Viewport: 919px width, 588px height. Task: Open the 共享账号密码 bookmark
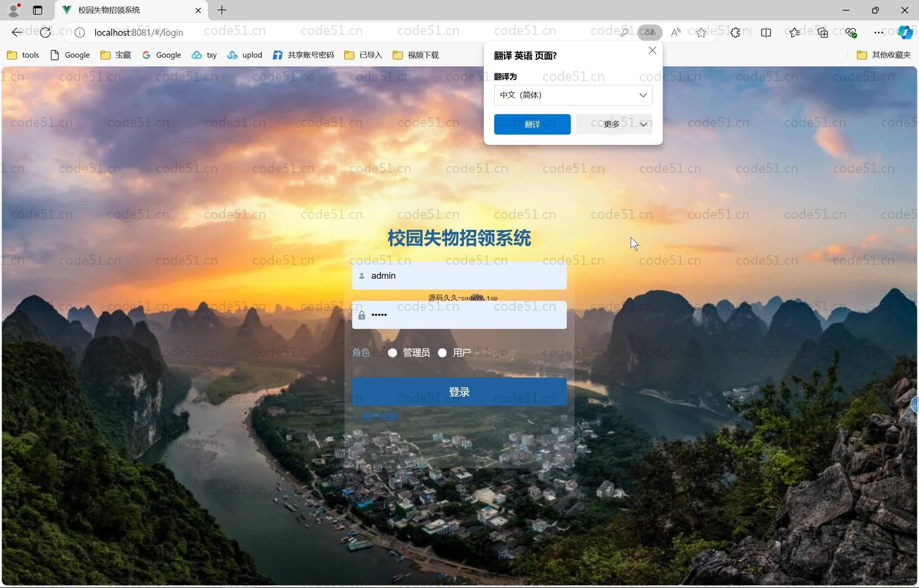(303, 55)
